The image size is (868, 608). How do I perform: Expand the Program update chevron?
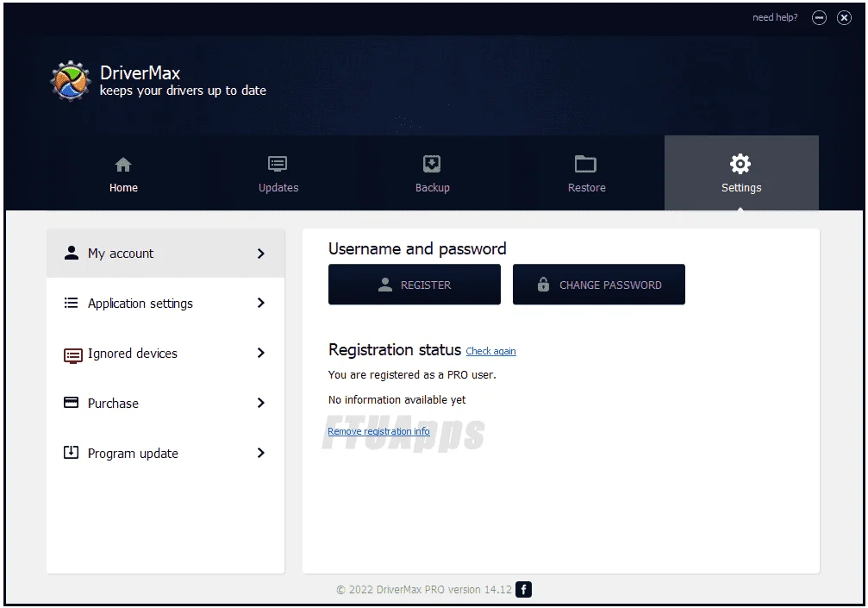(x=260, y=453)
